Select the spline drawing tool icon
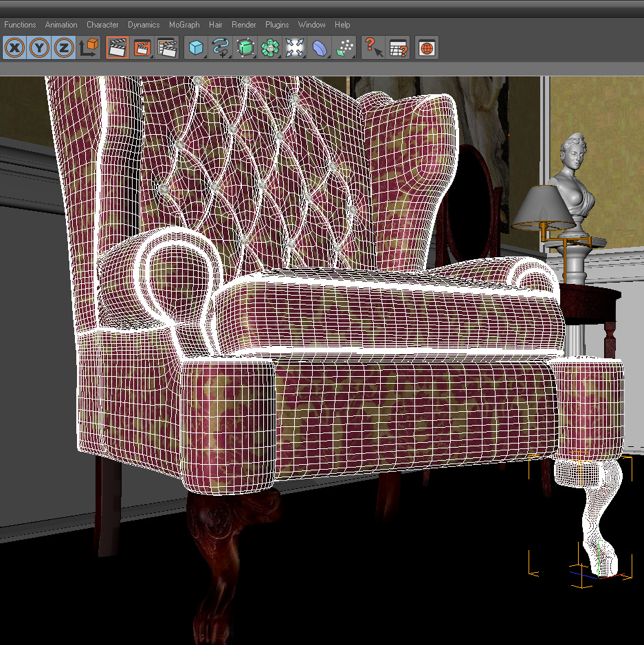 click(x=221, y=47)
